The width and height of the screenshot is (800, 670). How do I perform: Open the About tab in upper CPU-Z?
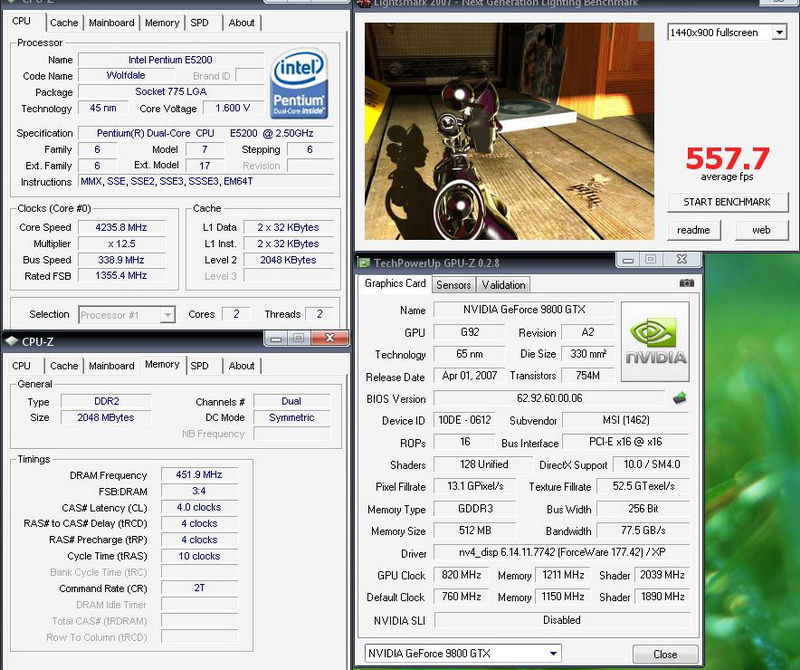click(x=241, y=23)
